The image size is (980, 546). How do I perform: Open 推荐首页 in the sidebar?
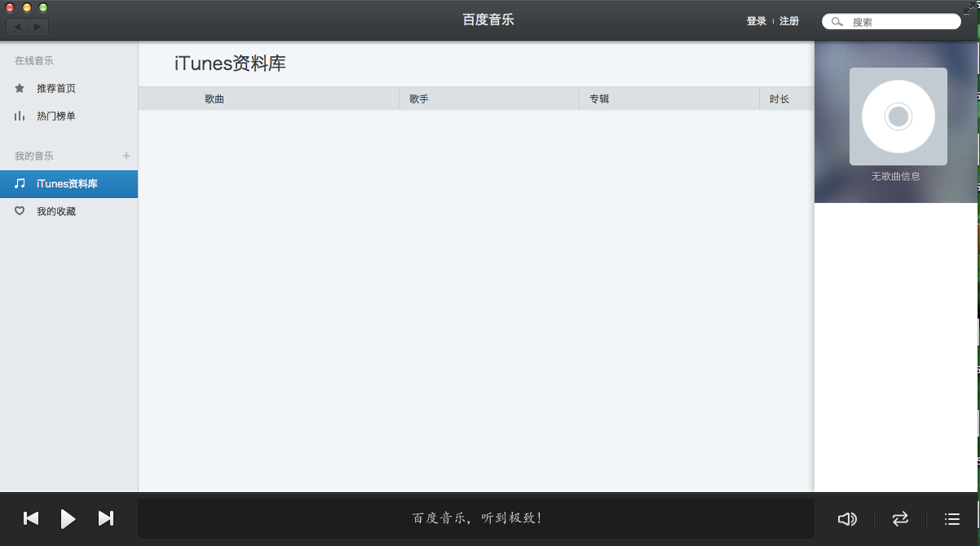[55, 88]
